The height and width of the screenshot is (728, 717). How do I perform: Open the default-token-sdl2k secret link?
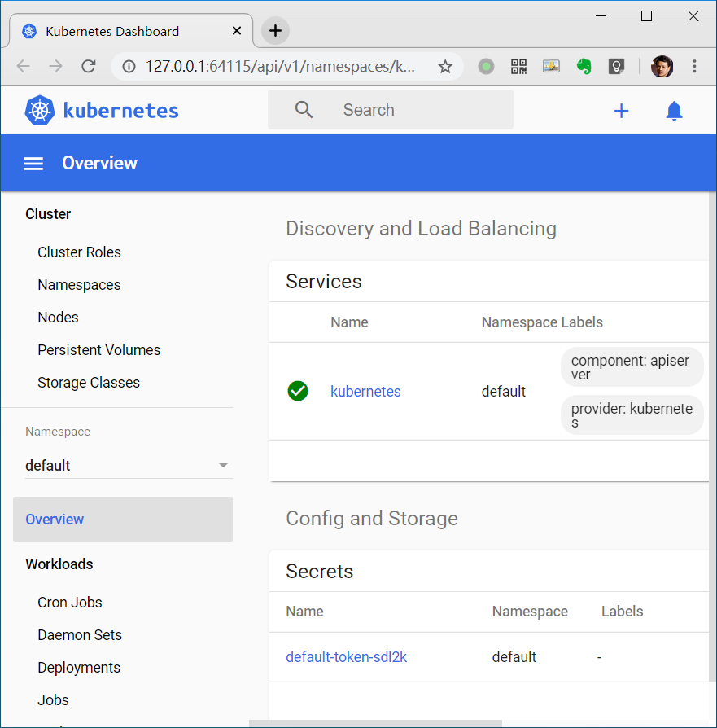click(346, 657)
